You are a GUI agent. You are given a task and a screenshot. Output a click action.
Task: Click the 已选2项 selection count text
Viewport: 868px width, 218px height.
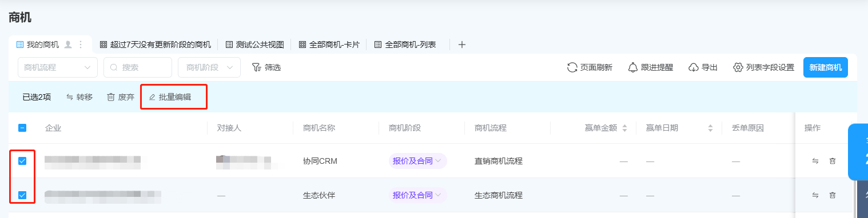[37, 97]
